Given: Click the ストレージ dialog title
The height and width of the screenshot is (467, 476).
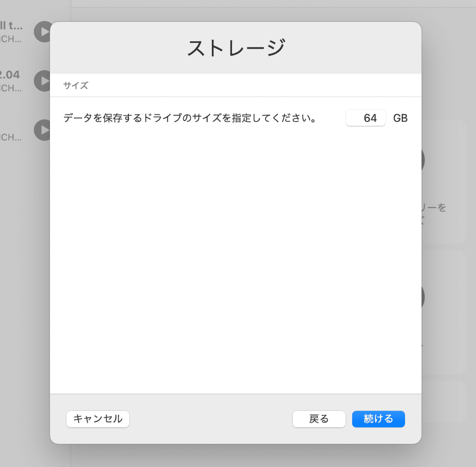Looking at the screenshot, I should pyautogui.click(x=236, y=48).
